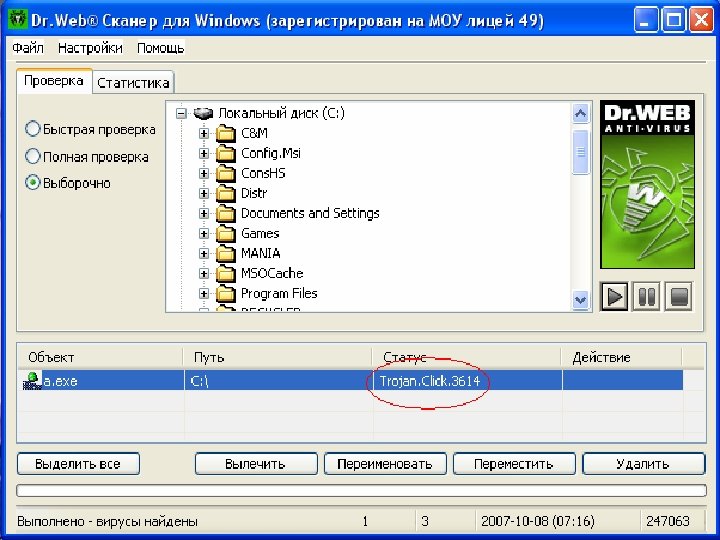
Task: Click the Переместить button
Action: coord(514,464)
